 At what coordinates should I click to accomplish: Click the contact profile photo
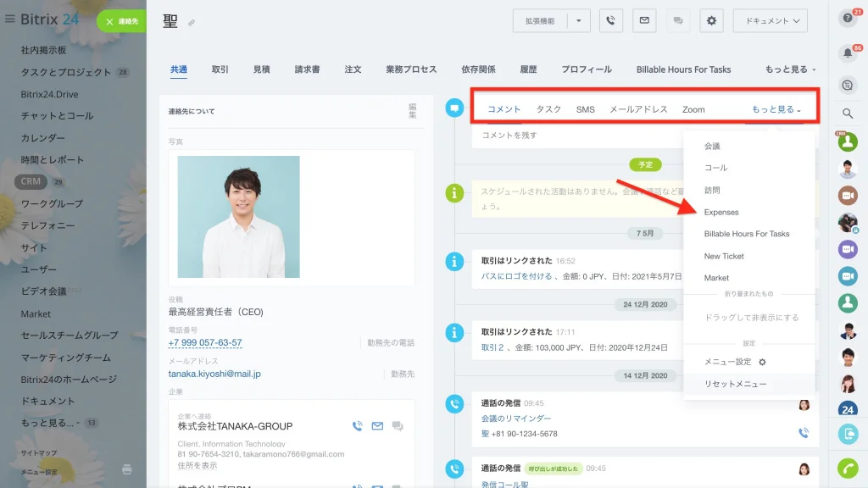[238, 217]
